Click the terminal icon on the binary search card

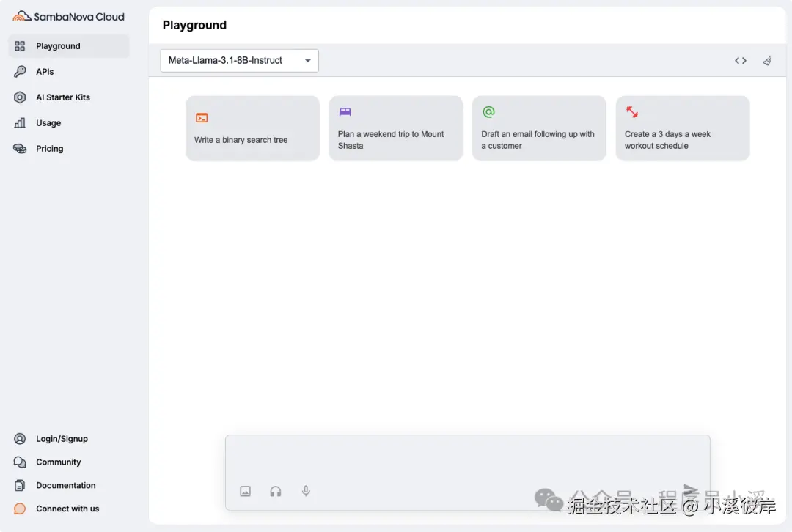pyautogui.click(x=202, y=117)
